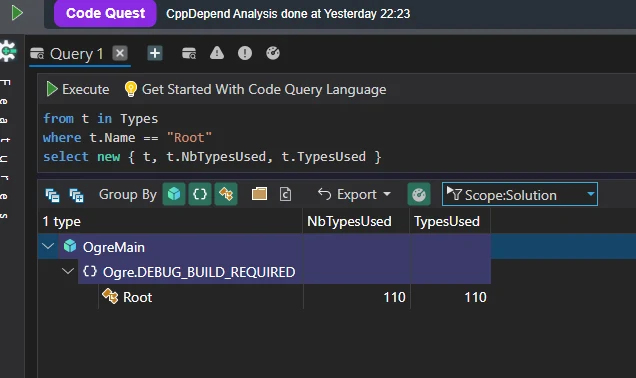Toggle Group By namespace braces
The width and height of the screenshot is (636, 378).
[200, 194]
